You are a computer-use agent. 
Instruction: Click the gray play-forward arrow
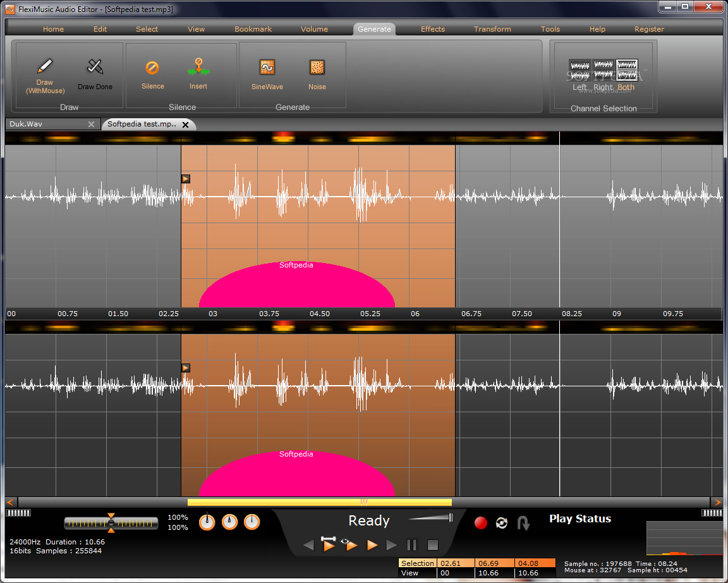tap(391, 545)
